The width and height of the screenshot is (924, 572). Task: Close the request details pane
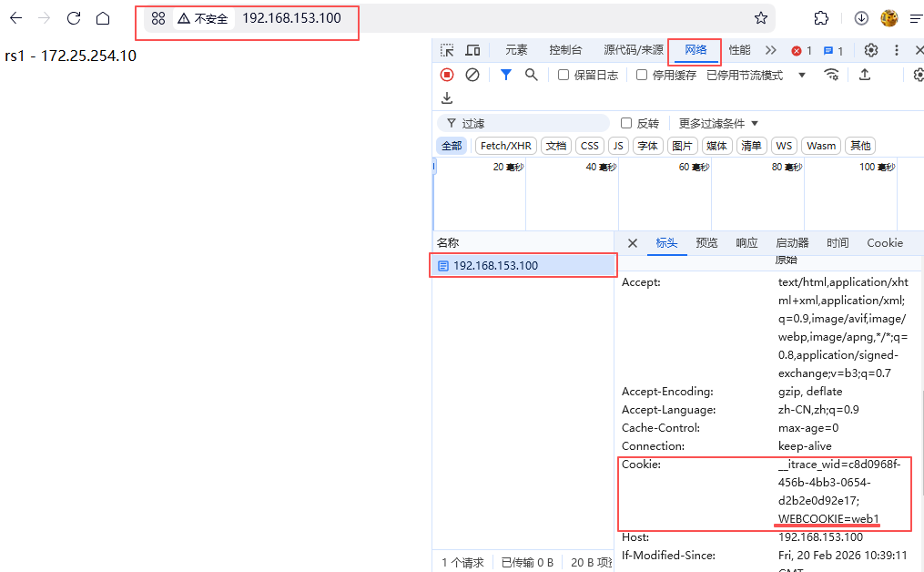(633, 243)
